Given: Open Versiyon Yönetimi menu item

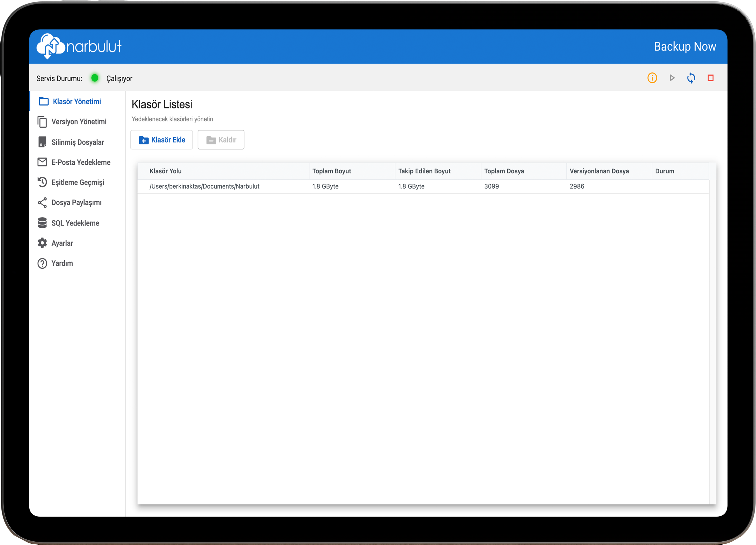Looking at the screenshot, I should pyautogui.click(x=77, y=121).
